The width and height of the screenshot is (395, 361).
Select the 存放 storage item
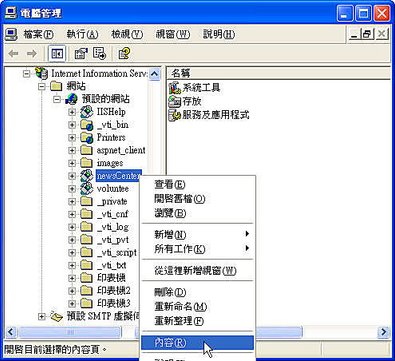185,101
